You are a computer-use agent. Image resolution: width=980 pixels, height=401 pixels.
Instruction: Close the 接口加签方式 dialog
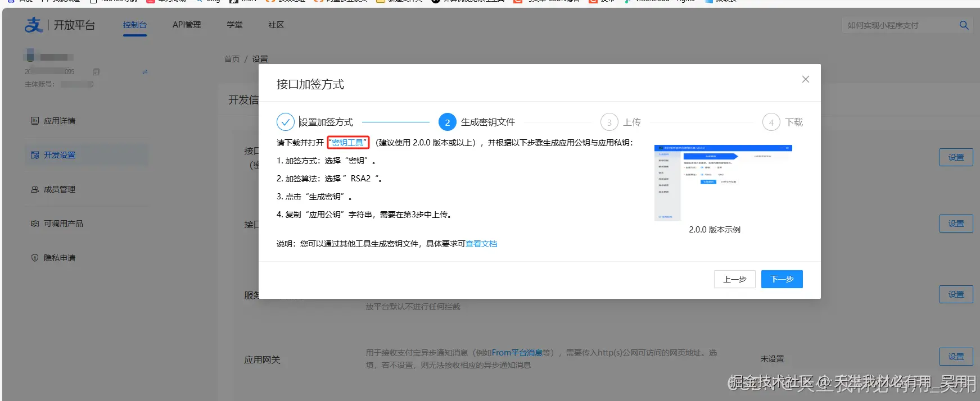805,79
